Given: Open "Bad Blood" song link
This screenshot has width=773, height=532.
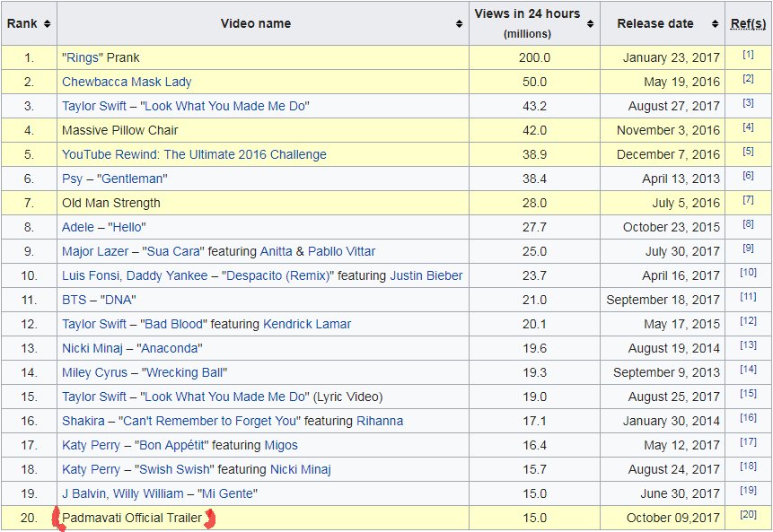Looking at the screenshot, I should (173, 324).
